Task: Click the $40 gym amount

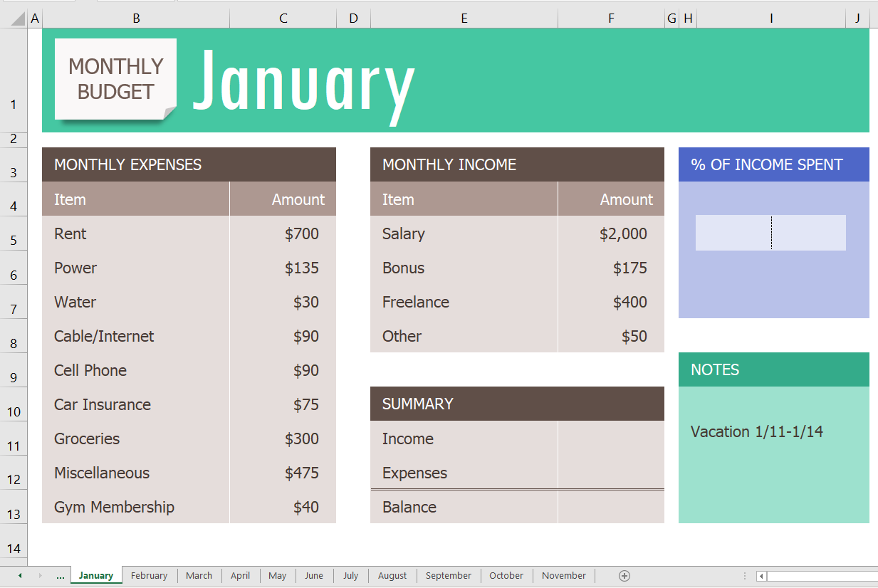Action: pyautogui.click(x=283, y=507)
